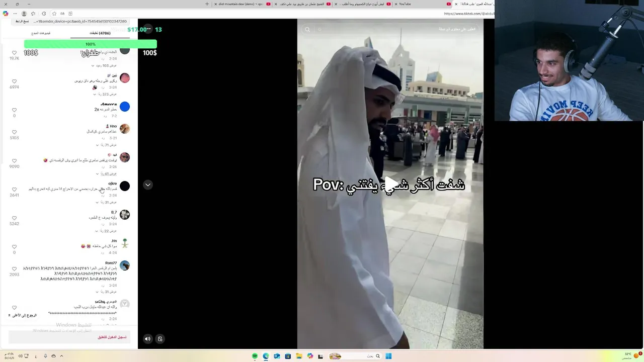Close the YouTube browser tab
The width and height of the screenshot is (644, 362).
click(x=396, y=4)
